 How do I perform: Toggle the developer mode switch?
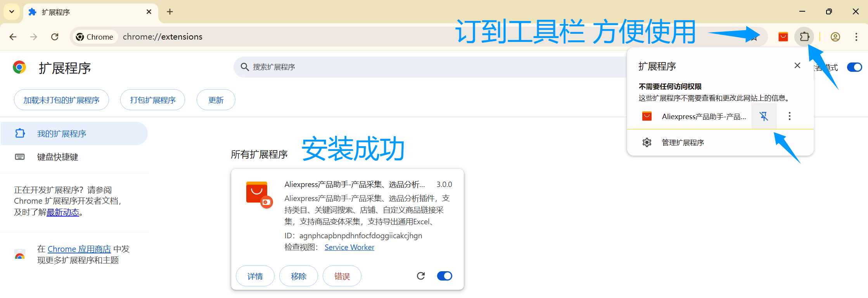[854, 67]
